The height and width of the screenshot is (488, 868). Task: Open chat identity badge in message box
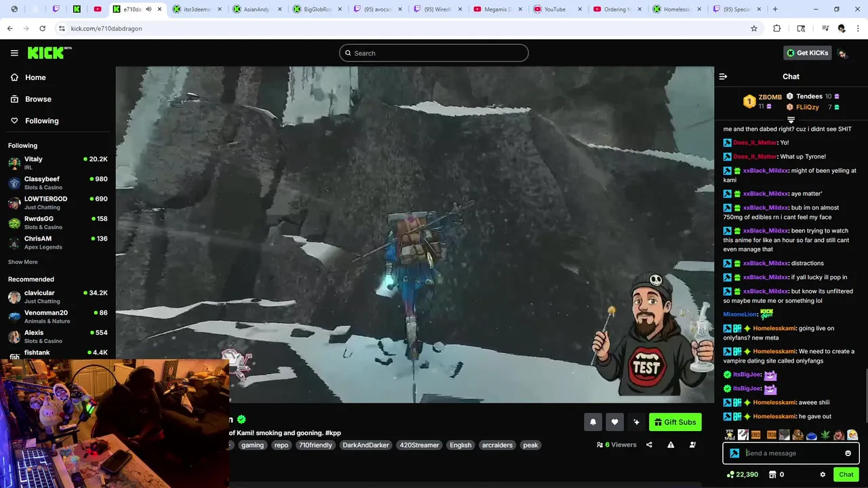(734, 453)
